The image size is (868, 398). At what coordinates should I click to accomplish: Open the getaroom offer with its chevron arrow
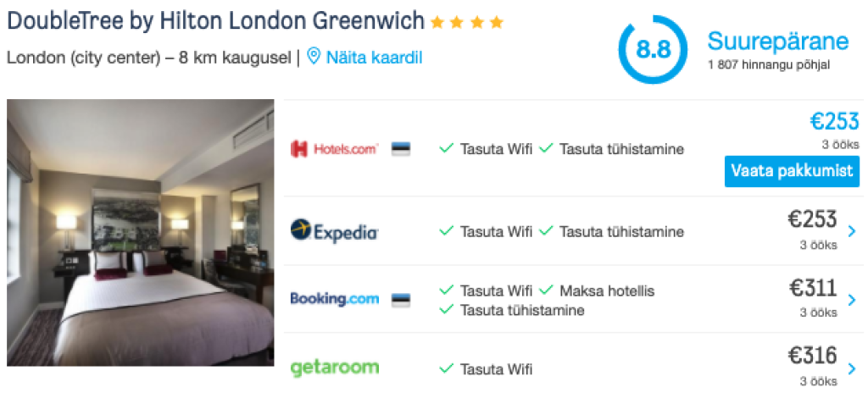(851, 368)
